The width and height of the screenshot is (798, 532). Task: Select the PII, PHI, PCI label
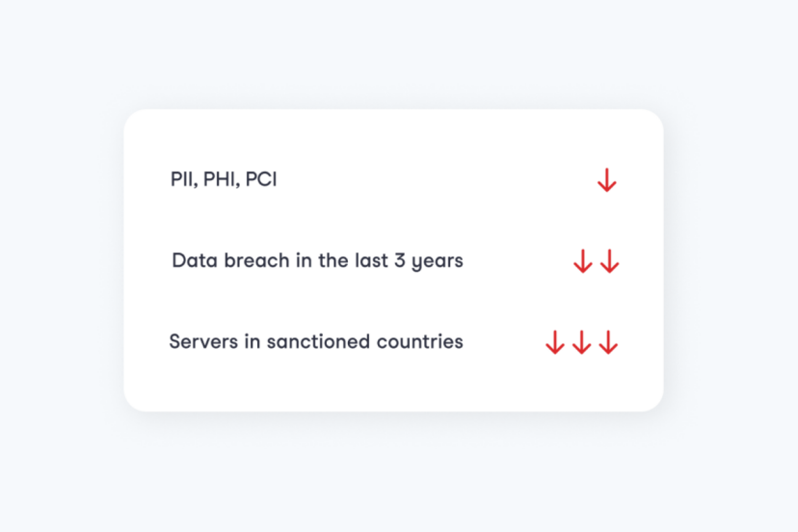pyautogui.click(x=224, y=179)
